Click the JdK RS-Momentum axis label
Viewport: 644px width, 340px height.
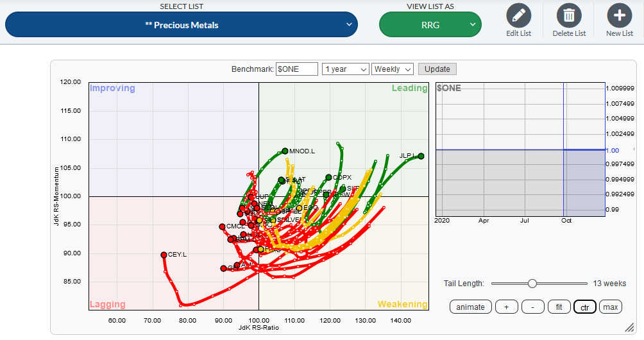click(x=56, y=196)
